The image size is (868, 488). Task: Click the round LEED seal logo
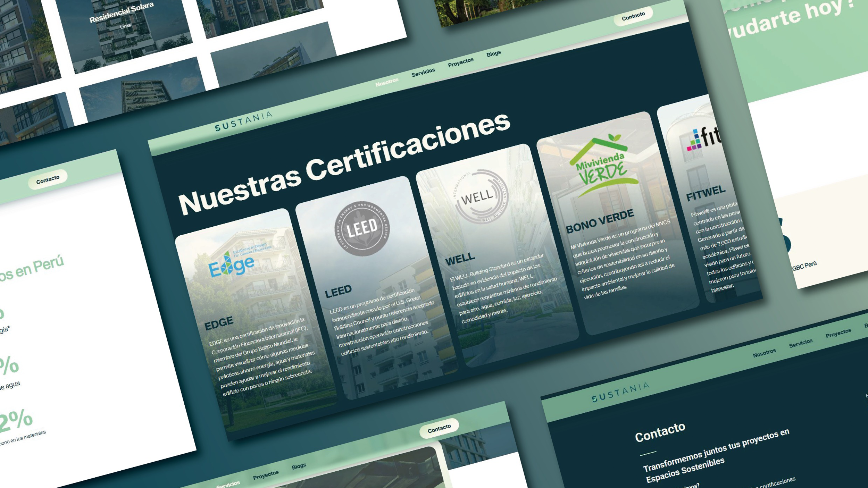[x=362, y=229]
